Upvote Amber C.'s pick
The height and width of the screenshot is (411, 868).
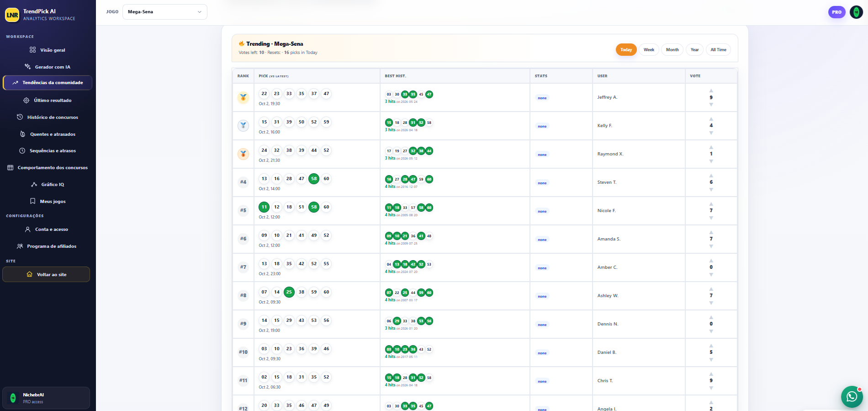pyautogui.click(x=711, y=261)
